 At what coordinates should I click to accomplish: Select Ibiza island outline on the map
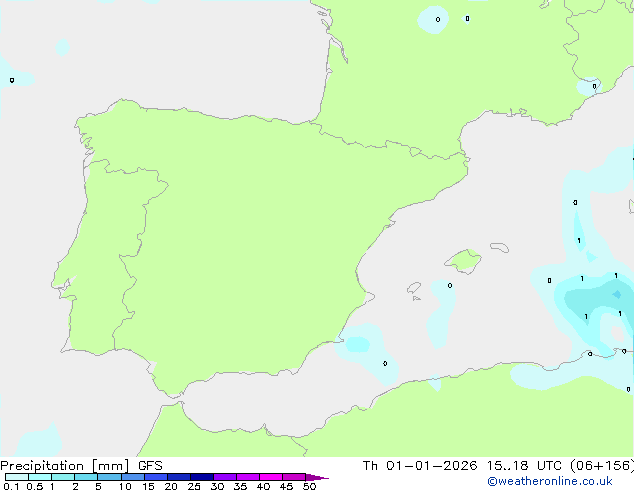tap(414, 288)
